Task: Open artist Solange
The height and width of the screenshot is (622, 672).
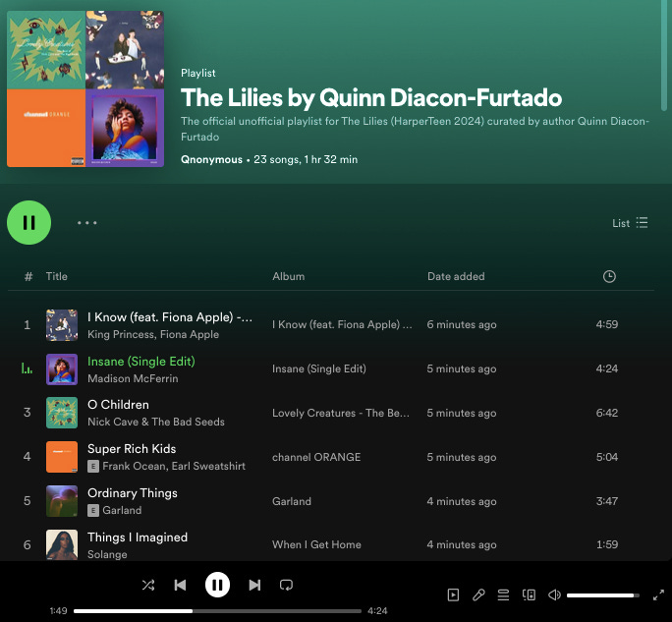Action: [x=107, y=554]
